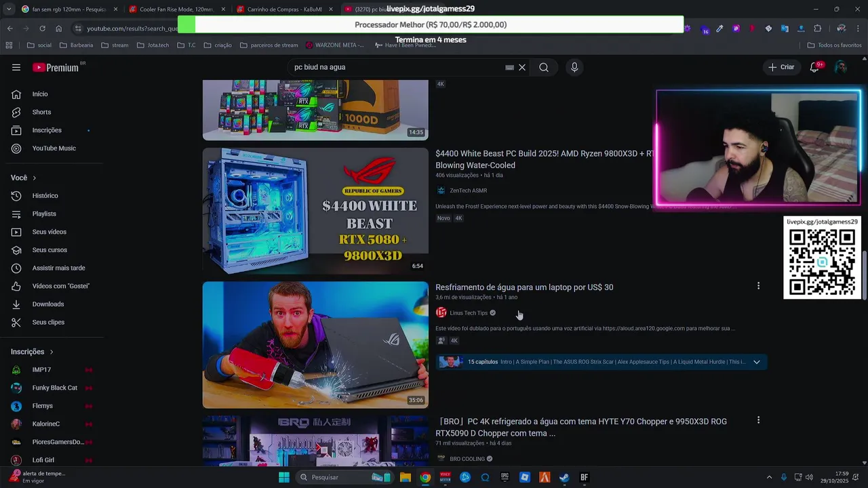Open the apps grid bookmarks icon
This screenshot has height=488, width=868.
click(x=9, y=45)
